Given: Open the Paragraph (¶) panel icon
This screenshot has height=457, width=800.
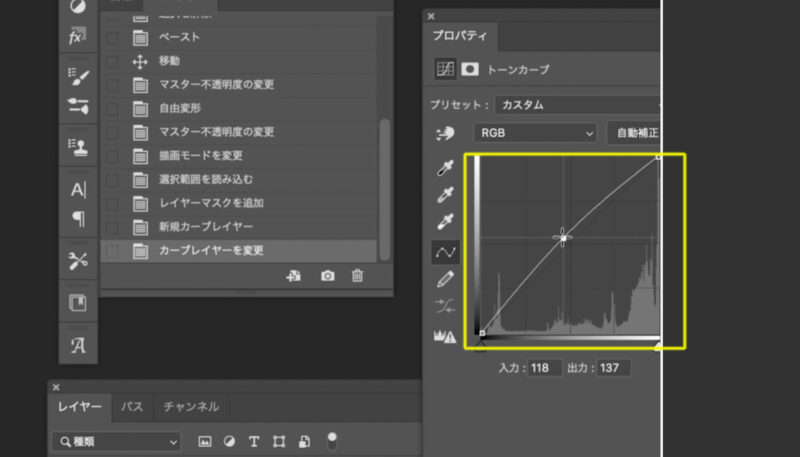Looking at the screenshot, I should coord(78,219).
